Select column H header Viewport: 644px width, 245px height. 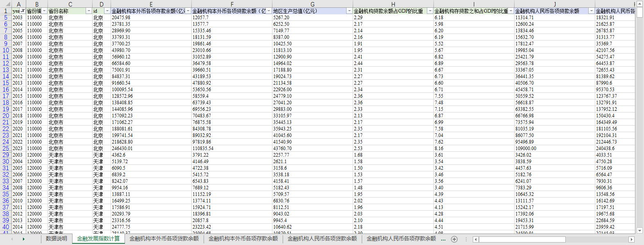393,4
